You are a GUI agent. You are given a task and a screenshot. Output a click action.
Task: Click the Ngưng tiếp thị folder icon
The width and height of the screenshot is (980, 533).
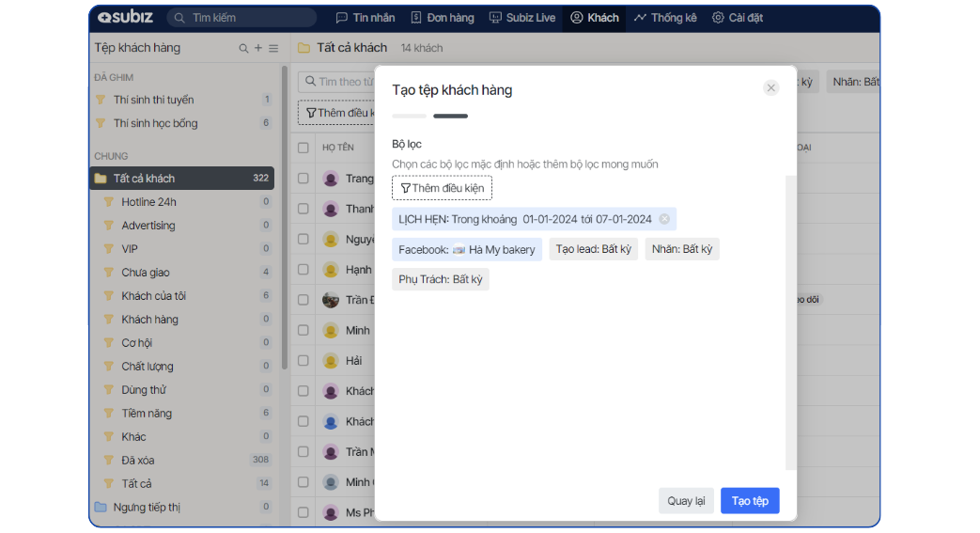(x=101, y=507)
